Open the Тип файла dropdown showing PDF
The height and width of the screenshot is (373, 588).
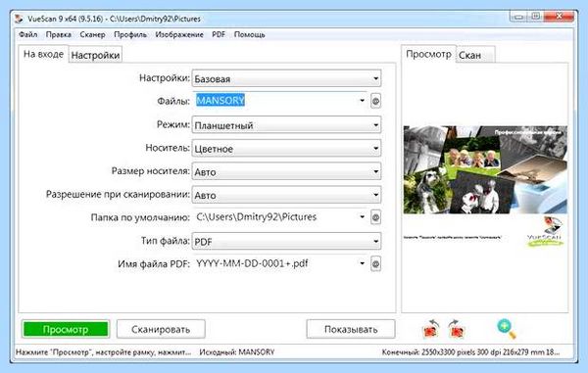286,242
